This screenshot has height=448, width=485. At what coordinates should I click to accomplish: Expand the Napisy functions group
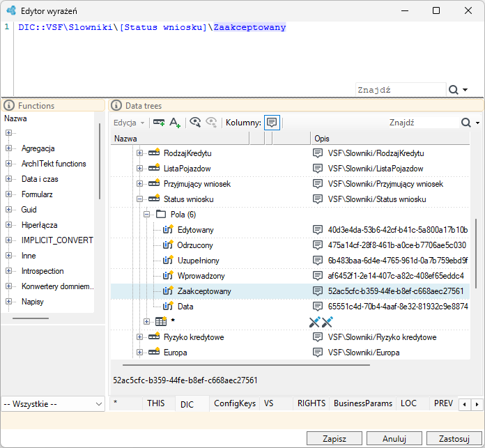(x=8, y=301)
